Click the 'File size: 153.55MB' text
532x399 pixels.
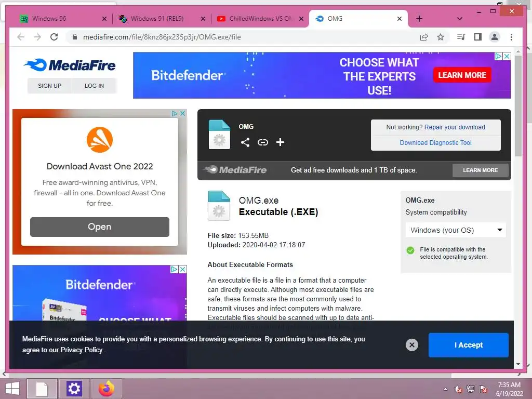(238, 235)
